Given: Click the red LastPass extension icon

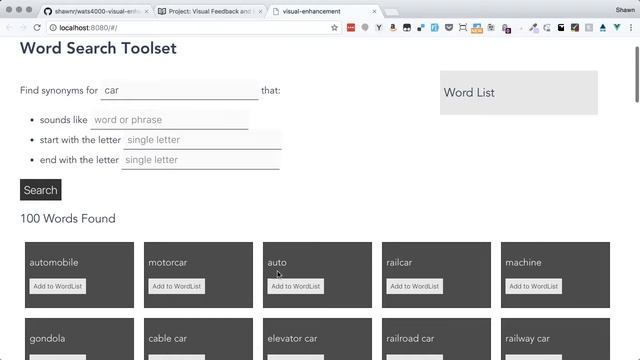Looking at the screenshot, I should [x=351, y=28].
